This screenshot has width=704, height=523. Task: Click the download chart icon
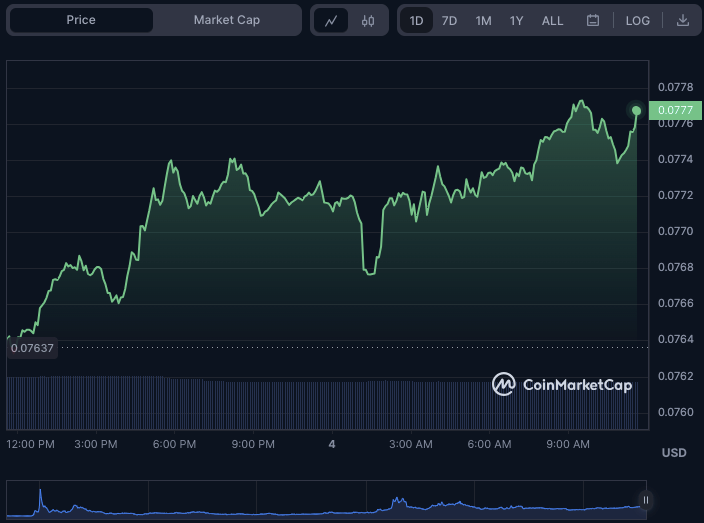click(x=682, y=20)
